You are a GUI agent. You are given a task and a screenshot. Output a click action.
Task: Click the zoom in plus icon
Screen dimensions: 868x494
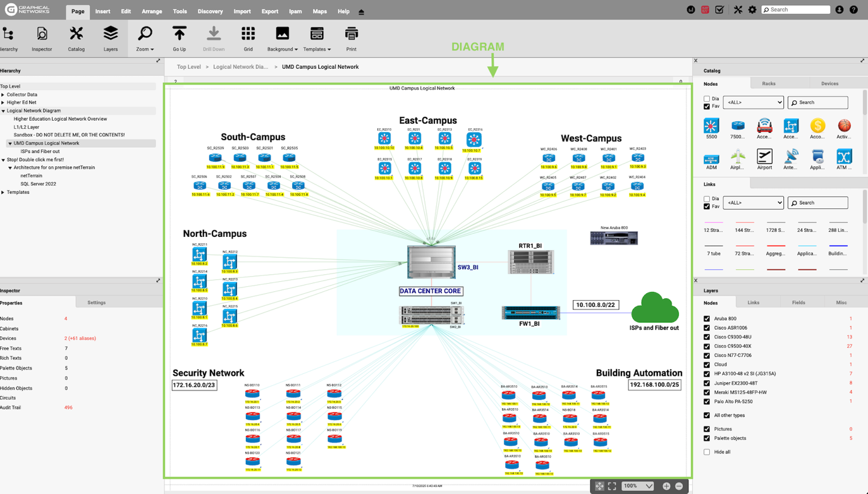coord(666,486)
